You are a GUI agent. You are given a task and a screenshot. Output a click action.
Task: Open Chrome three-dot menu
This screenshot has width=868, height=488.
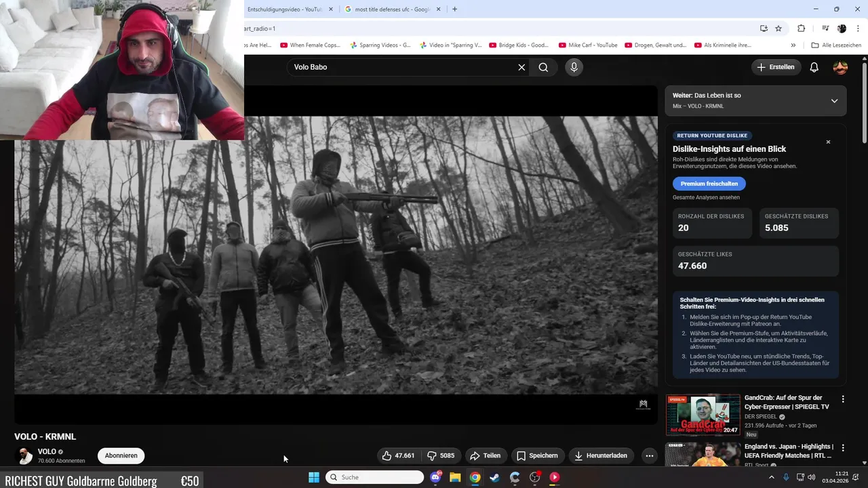click(x=858, y=28)
